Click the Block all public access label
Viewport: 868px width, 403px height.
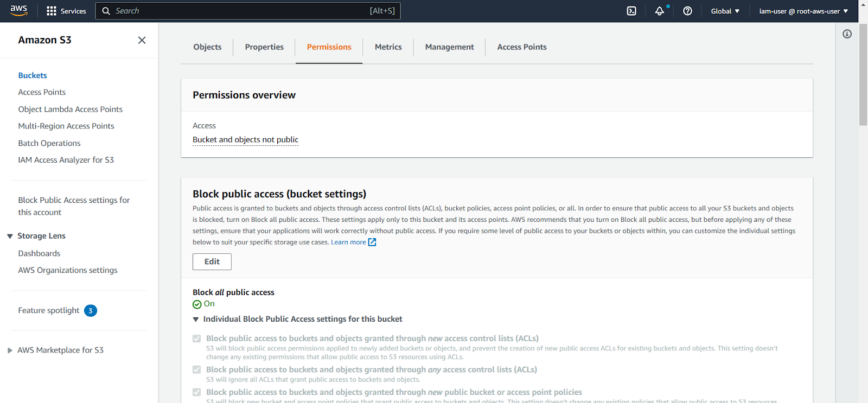point(233,292)
